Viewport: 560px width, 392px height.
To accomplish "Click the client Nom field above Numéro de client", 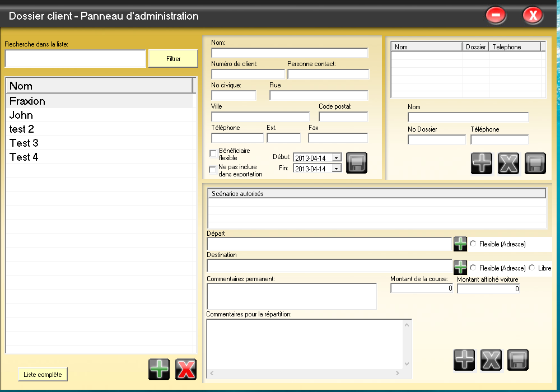I will point(290,53).
